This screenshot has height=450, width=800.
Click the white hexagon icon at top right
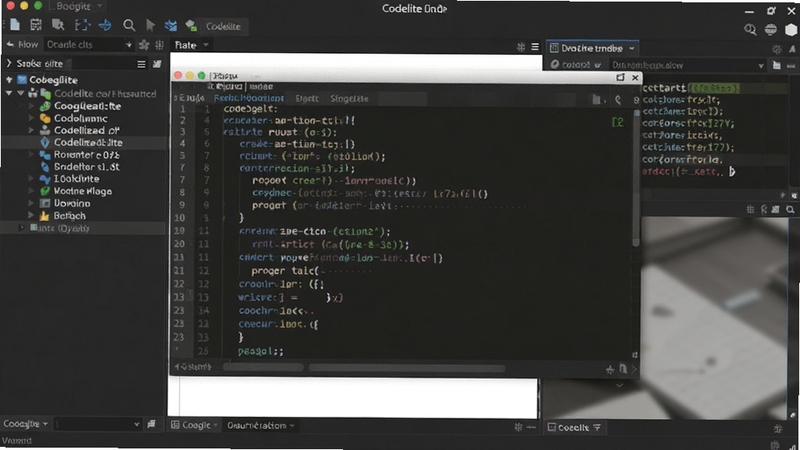pyautogui.click(x=791, y=30)
